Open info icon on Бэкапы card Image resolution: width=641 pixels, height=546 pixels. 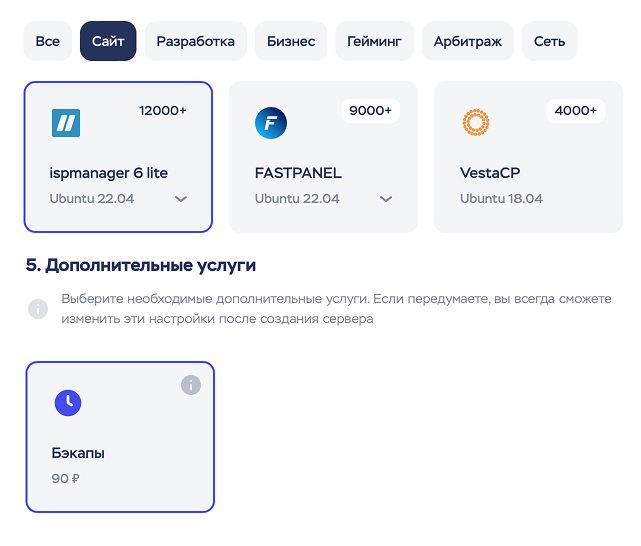tap(191, 385)
